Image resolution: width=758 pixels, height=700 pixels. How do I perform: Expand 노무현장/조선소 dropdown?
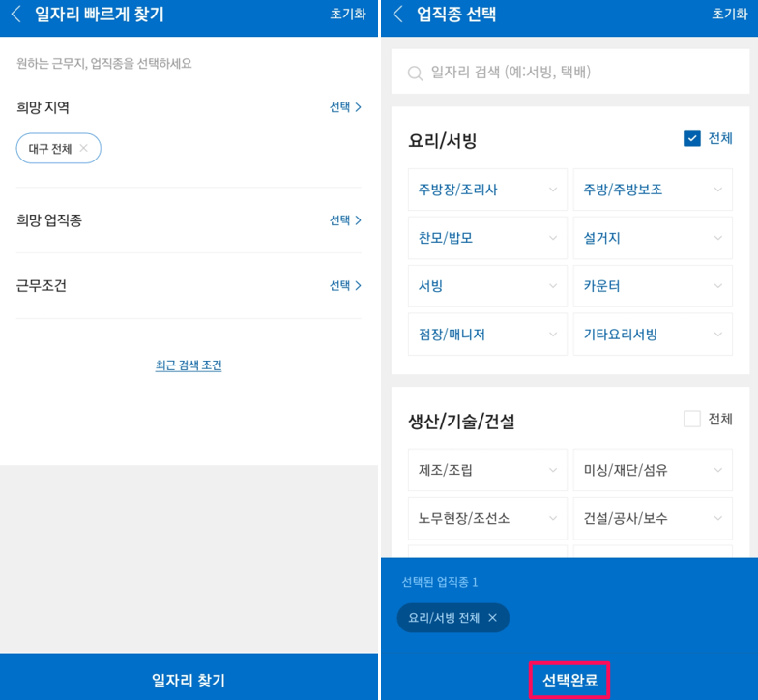[487, 518]
